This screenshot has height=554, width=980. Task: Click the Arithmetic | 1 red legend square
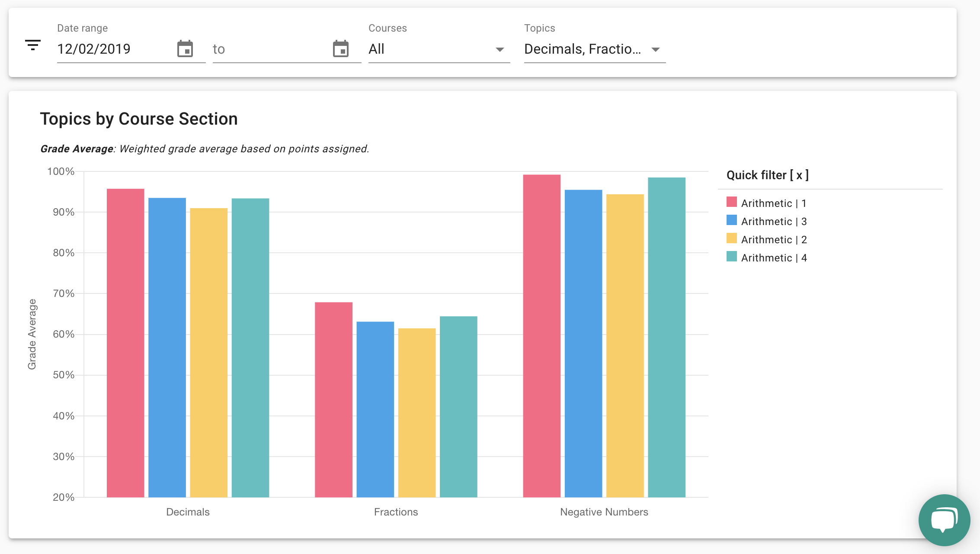point(732,202)
